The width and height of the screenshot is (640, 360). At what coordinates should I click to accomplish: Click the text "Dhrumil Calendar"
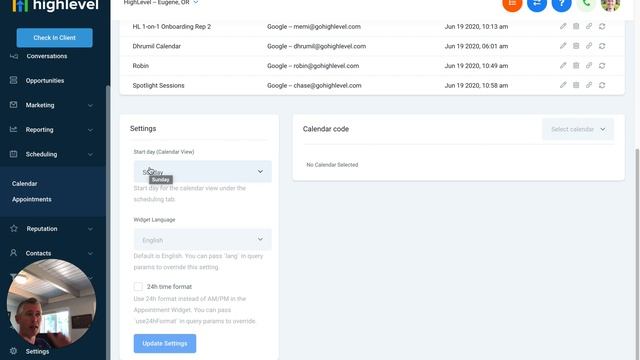[156, 46]
